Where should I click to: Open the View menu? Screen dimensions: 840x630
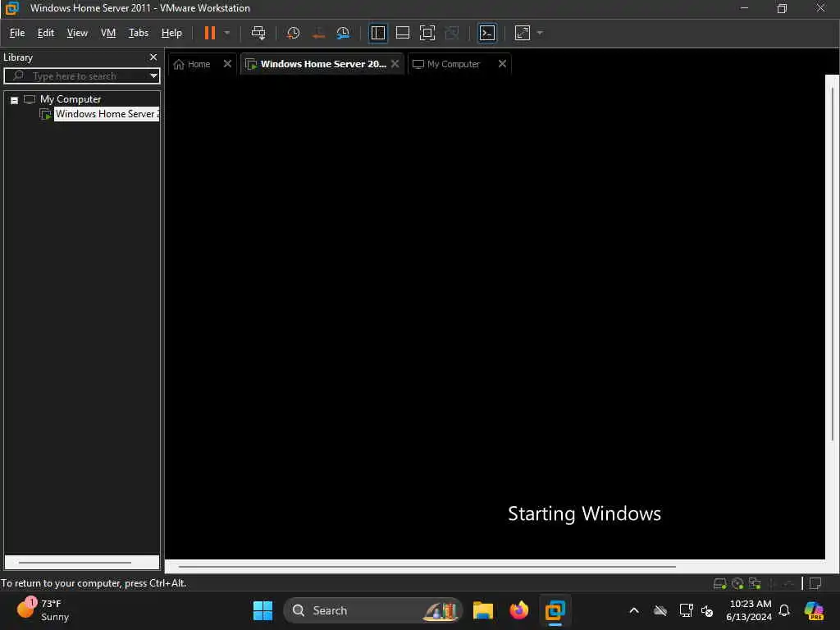(x=77, y=33)
